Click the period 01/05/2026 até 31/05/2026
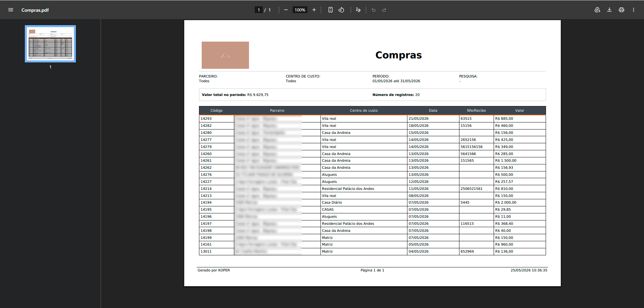Image resolution: width=644 pixels, height=308 pixels. 396,81
